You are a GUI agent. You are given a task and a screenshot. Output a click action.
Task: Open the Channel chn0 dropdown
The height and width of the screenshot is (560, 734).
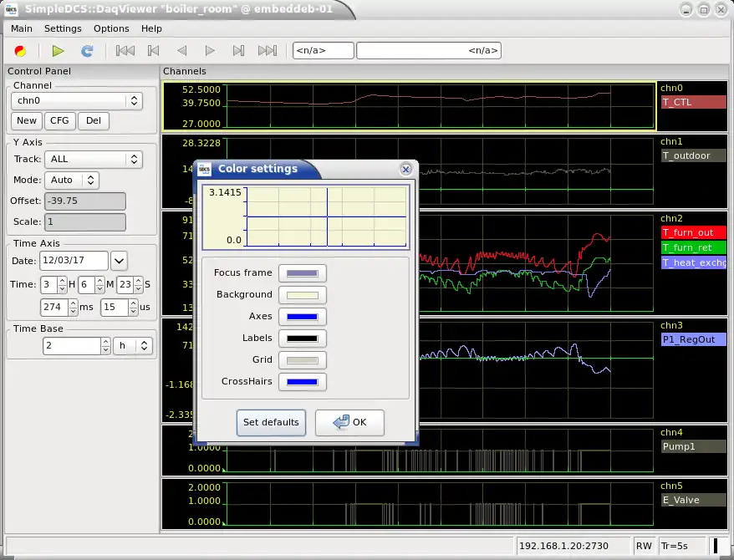pyautogui.click(x=76, y=101)
